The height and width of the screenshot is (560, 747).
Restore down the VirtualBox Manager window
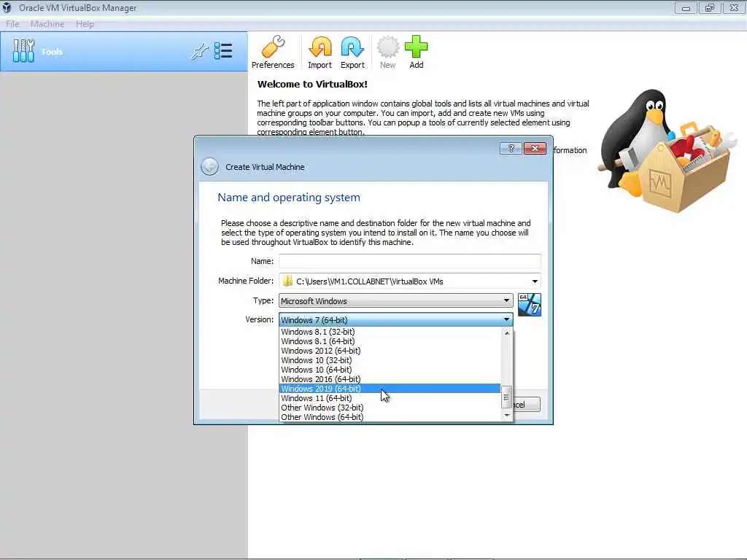[x=710, y=7]
